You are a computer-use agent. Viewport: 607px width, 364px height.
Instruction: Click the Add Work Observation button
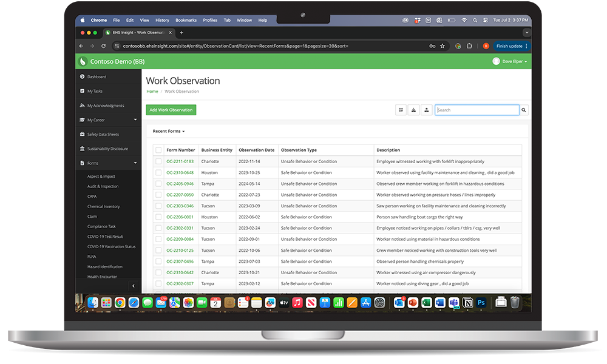[171, 110]
